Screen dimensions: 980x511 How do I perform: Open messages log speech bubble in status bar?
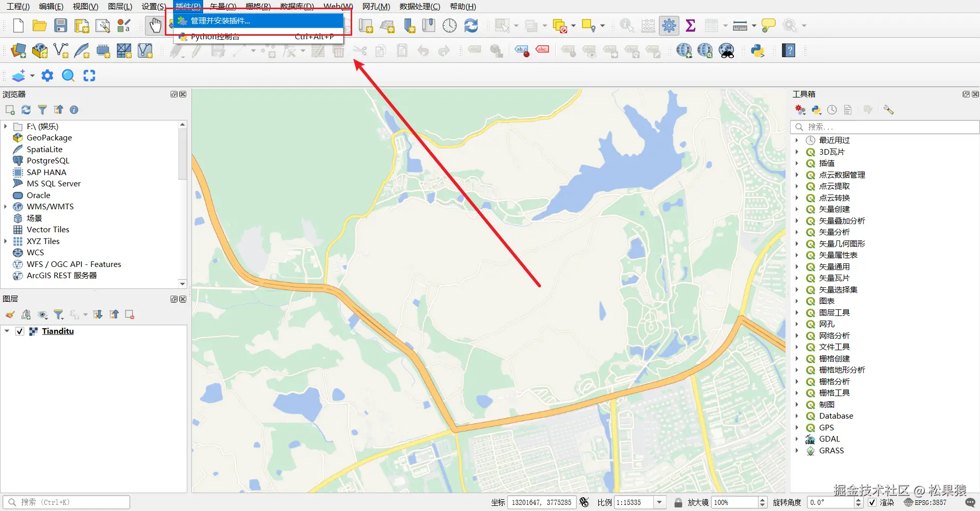click(x=970, y=502)
